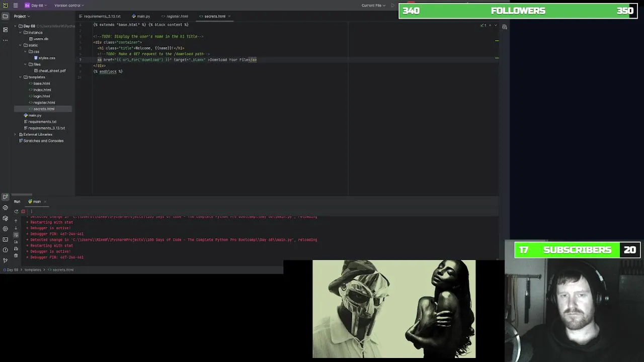Click Day 68 breadcrumb in status bar

point(10,270)
